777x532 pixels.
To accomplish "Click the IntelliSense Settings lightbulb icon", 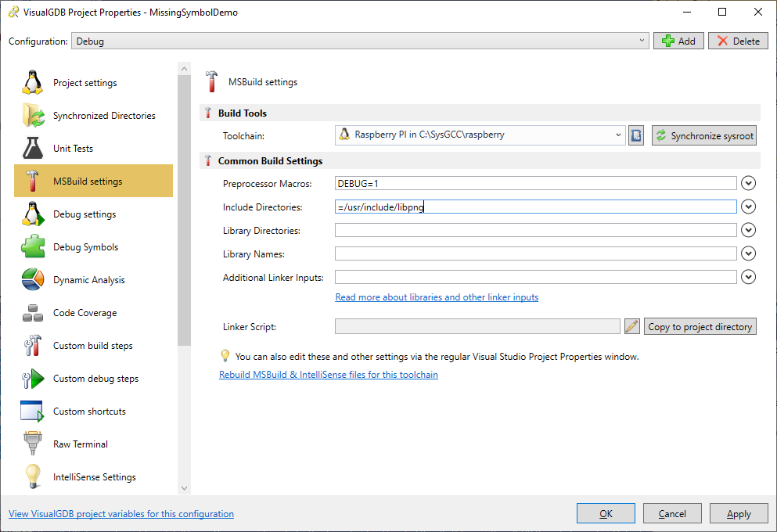I will pyautogui.click(x=33, y=476).
